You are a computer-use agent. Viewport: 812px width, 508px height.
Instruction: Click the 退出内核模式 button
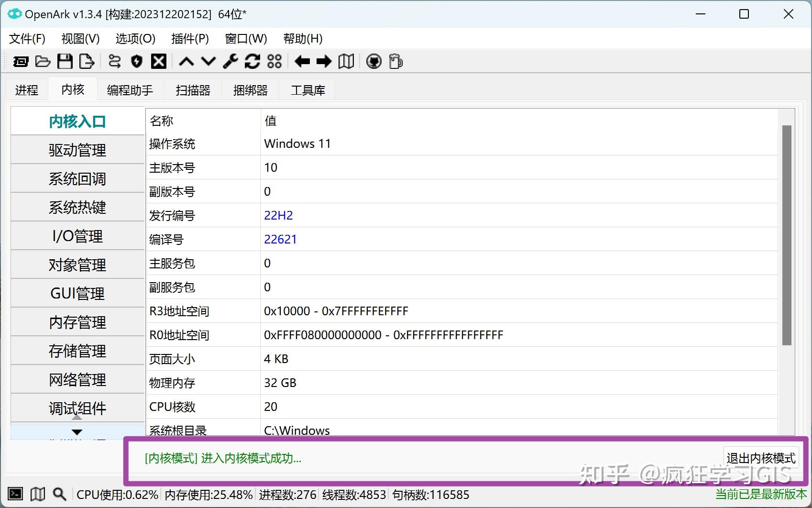[760, 458]
